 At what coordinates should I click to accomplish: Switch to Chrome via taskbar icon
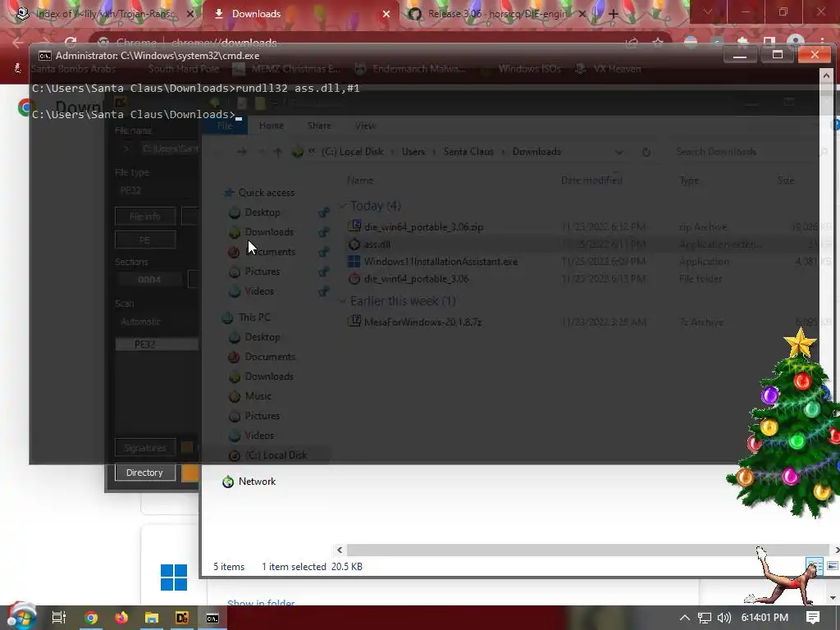[91, 618]
